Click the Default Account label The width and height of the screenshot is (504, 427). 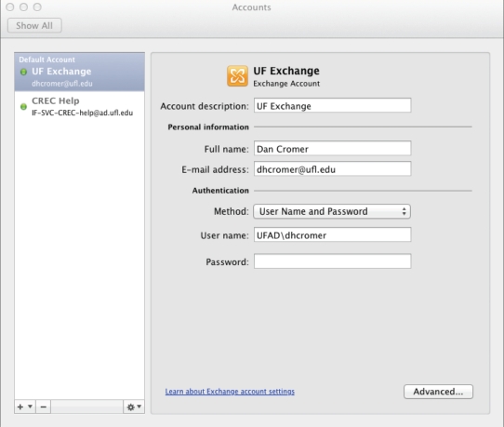click(x=46, y=60)
